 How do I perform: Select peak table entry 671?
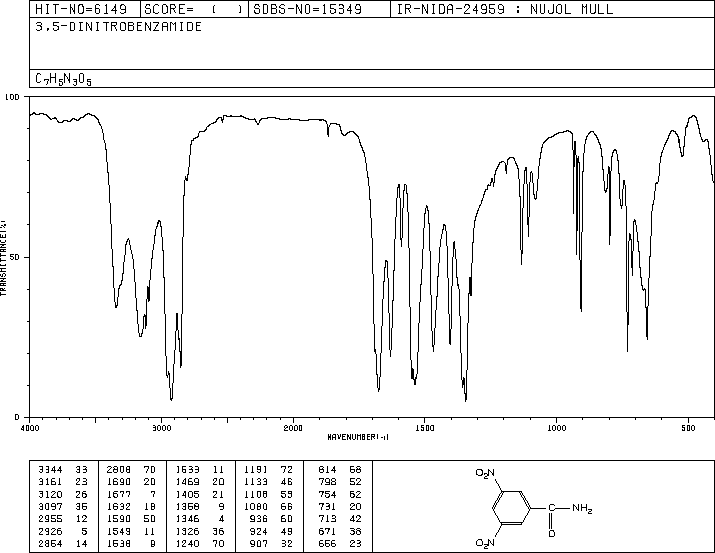[x=327, y=531]
